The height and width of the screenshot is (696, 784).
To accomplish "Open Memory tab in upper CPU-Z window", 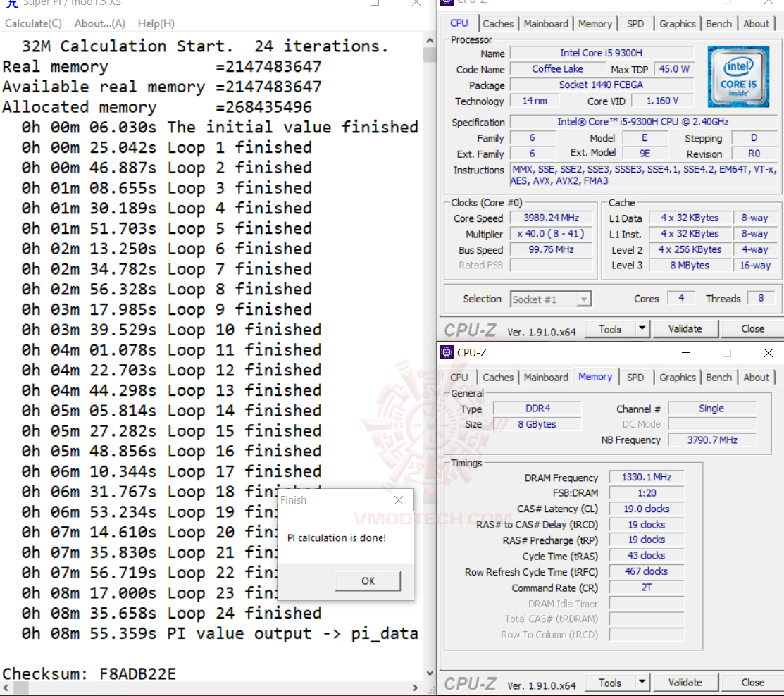I will (x=595, y=23).
